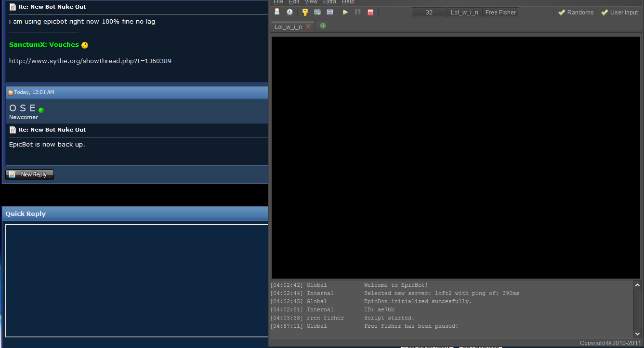This screenshot has width=644, height=348.
Task: Click the '[04:57:11]' log timestamp
Action: coord(287,326)
